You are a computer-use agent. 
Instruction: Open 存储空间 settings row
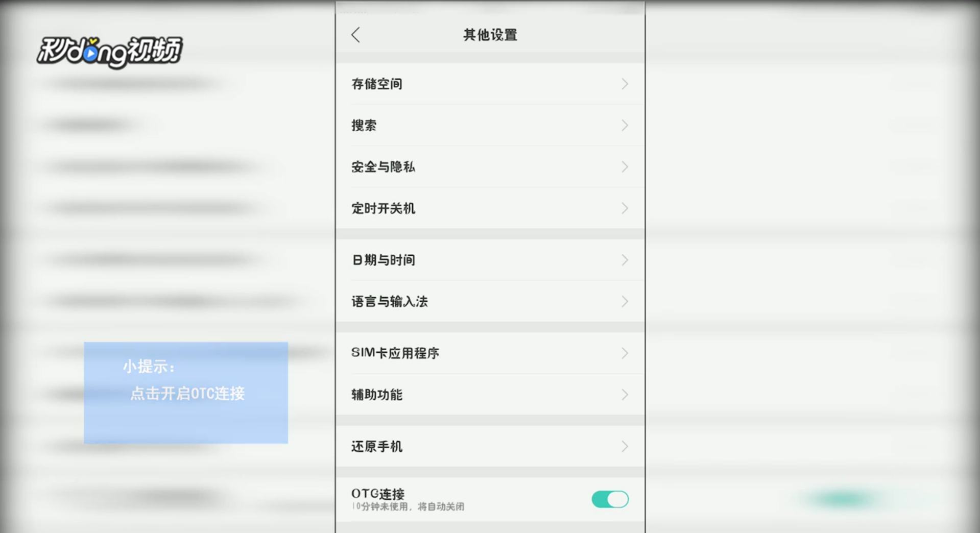click(490, 84)
